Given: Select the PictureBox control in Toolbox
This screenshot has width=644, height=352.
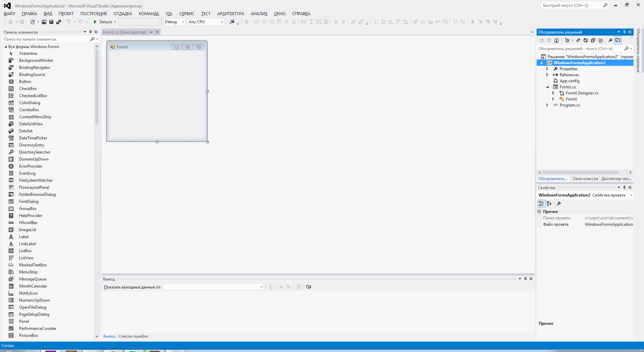Looking at the screenshot, I should (x=29, y=336).
